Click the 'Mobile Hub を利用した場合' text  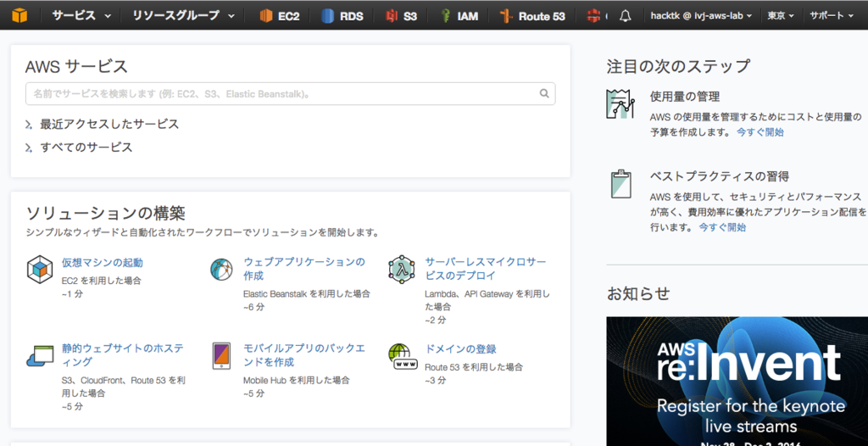pyautogui.click(x=297, y=380)
